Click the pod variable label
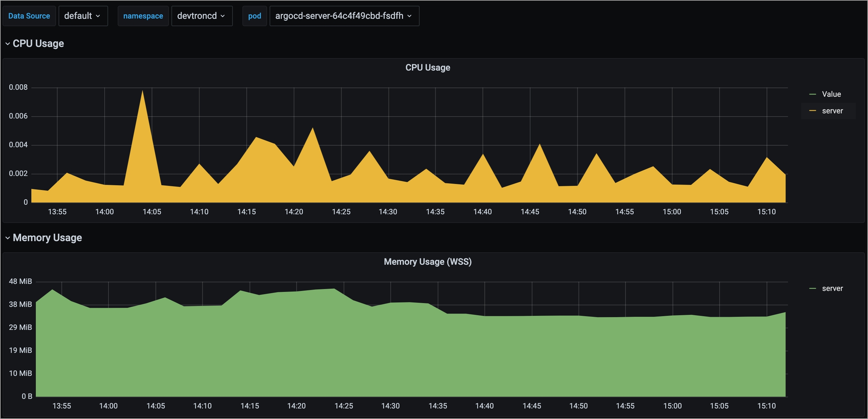 click(x=255, y=16)
